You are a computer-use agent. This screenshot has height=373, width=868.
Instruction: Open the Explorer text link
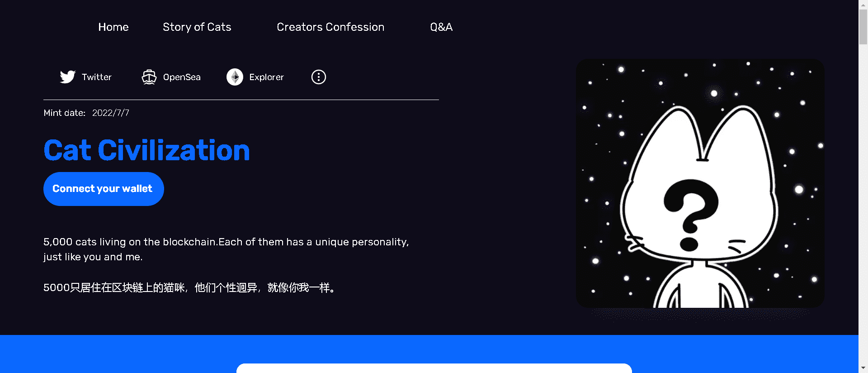pos(266,77)
